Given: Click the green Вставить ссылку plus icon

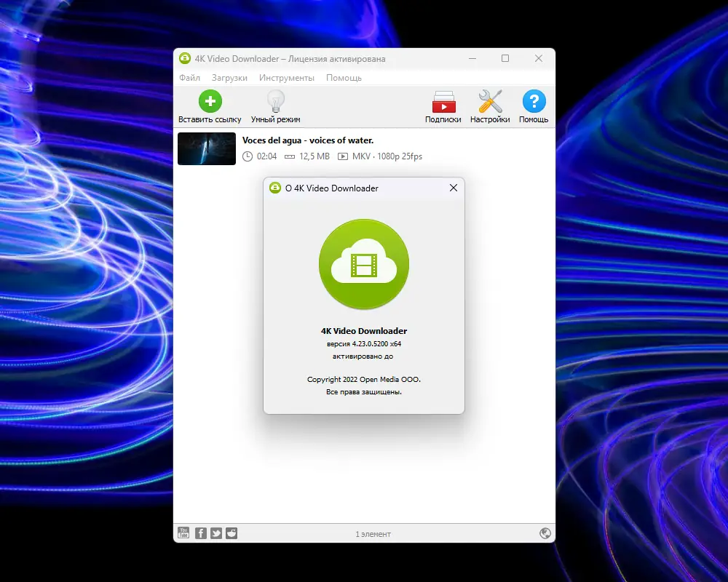Looking at the screenshot, I should click(x=210, y=101).
